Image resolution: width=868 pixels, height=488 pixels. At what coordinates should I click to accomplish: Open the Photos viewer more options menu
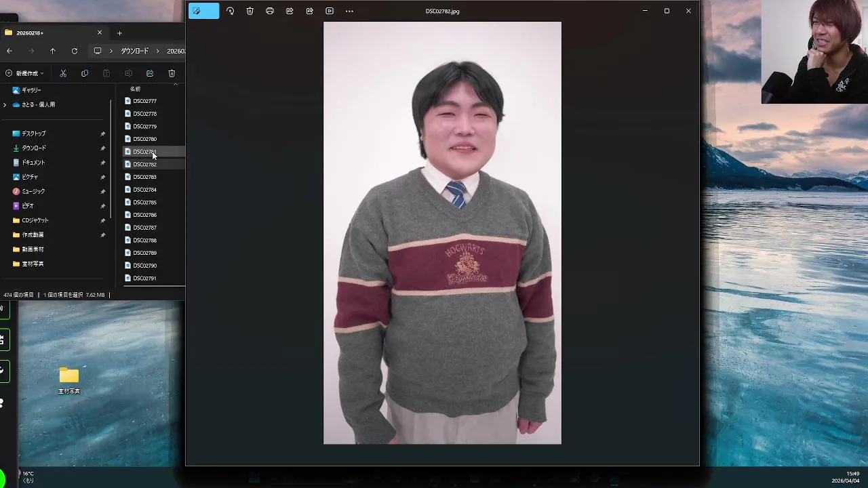coord(349,11)
